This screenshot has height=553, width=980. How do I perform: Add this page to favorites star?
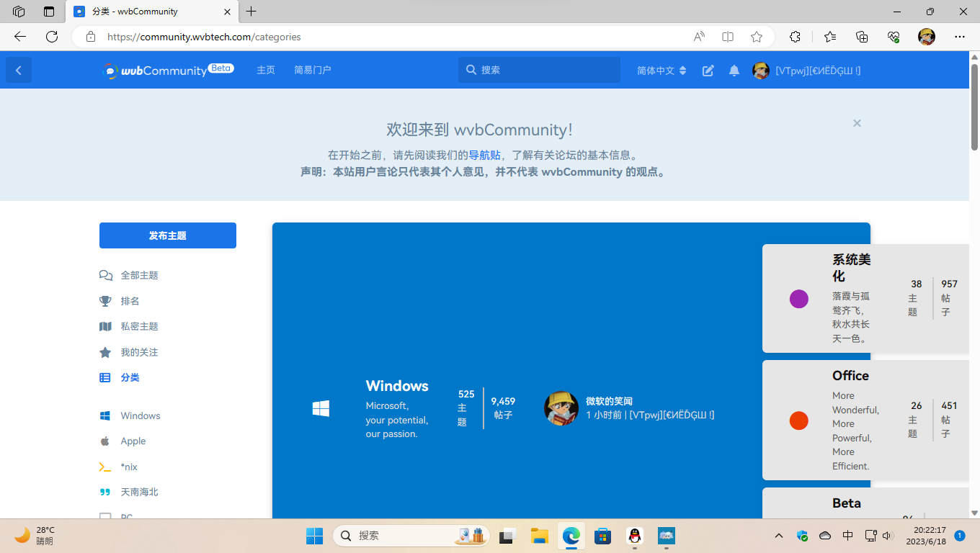[x=757, y=37]
